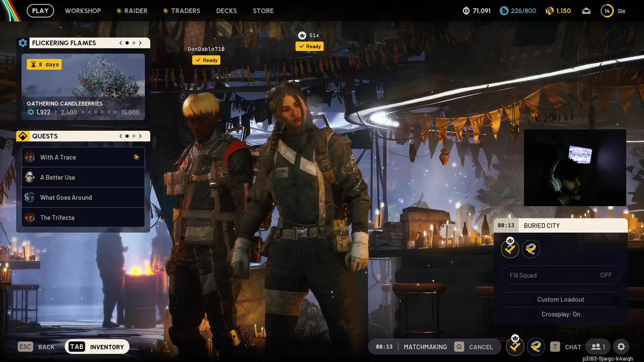Click the blue stash capacity icon
The width and height of the screenshot is (644, 362).
pos(504,11)
